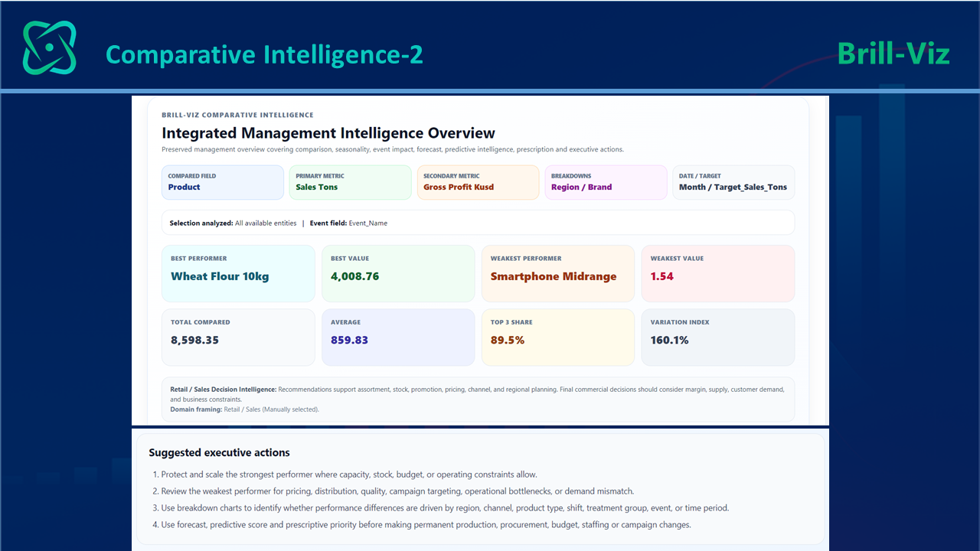Click the Suggested executive actions heading
The width and height of the screenshot is (980, 551).
(x=219, y=453)
